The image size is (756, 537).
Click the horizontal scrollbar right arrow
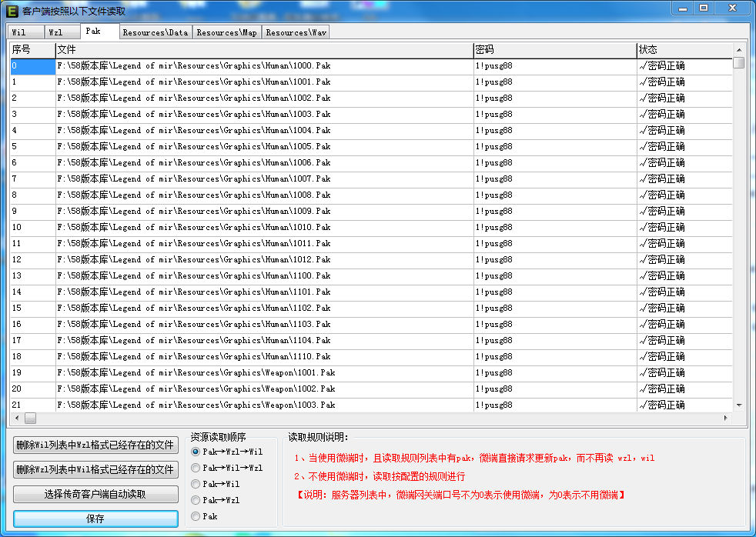point(725,418)
